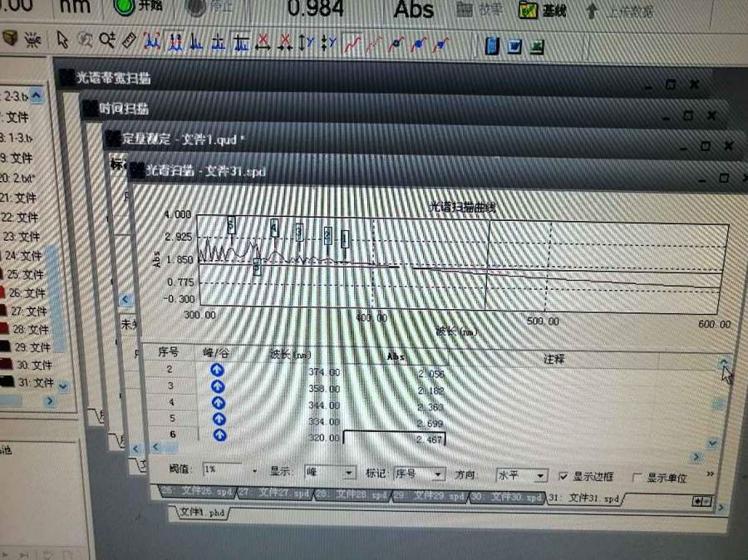Toggle the 显示边框 show border checkbox
Screen dimensions: 748x560
pyautogui.click(x=563, y=475)
